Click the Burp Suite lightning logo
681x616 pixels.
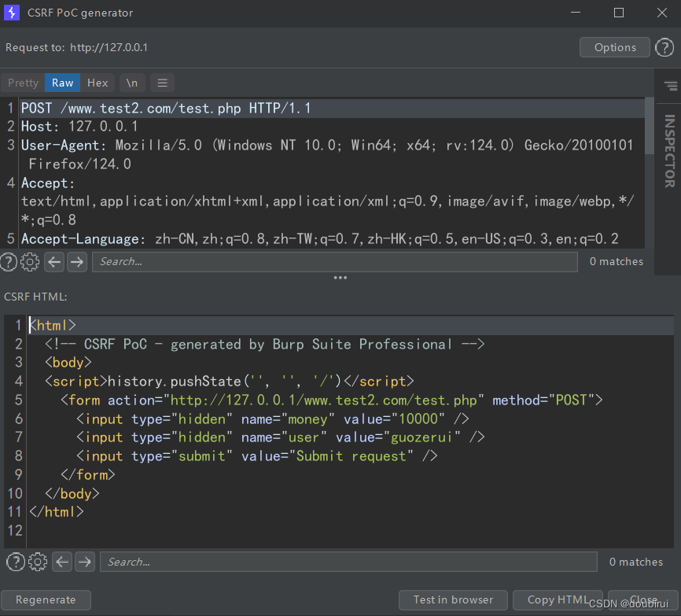point(12,13)
